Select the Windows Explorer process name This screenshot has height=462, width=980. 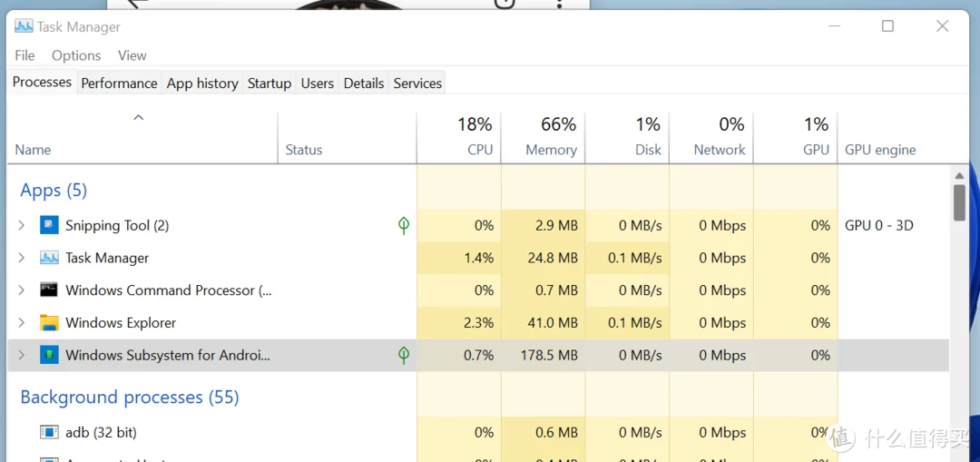coord(121,322)
